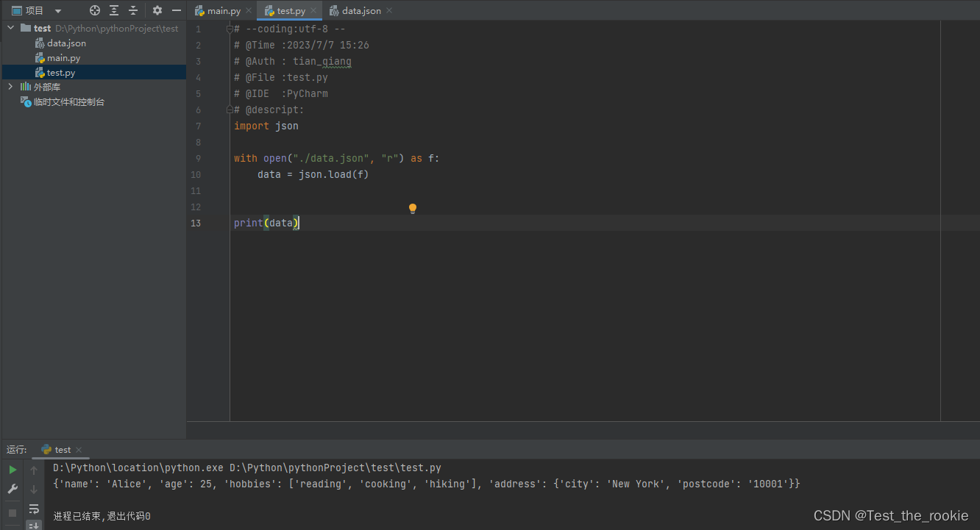Toggle soft-wrap in the run console
The width and height of the screenshot is (980, 530).
pyautogui.click(x=34, y=509)
